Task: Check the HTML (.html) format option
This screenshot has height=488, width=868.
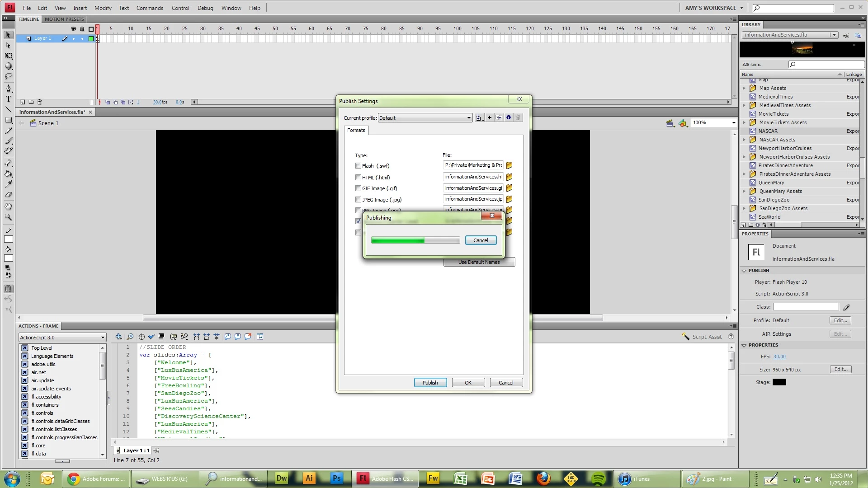Action: click(x=358, y=178)
